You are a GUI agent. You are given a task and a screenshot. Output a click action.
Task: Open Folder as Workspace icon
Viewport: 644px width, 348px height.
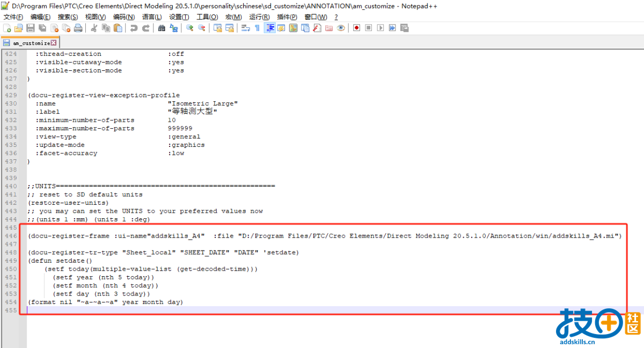[328, 28]
